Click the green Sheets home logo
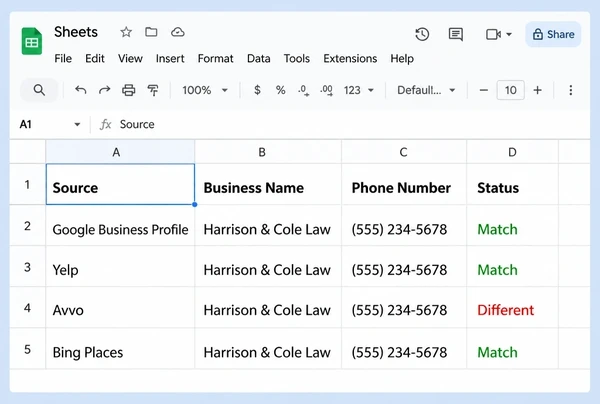The image size is (600, 404). (32, 41)
